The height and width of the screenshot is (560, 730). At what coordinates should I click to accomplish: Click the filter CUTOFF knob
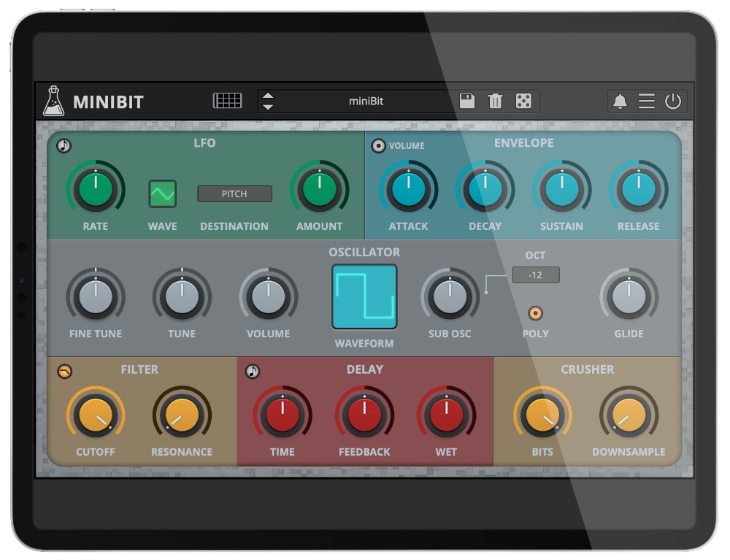[96, 415]
